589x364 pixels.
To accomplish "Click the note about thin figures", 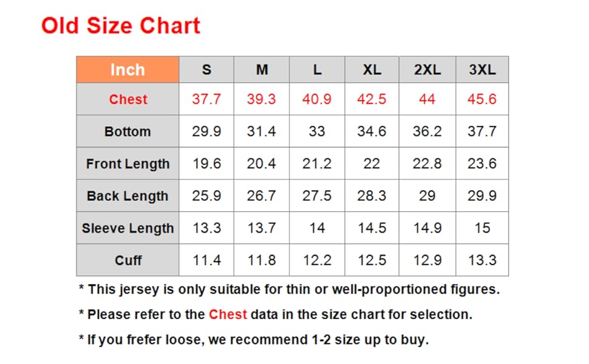I will point(289,289).
